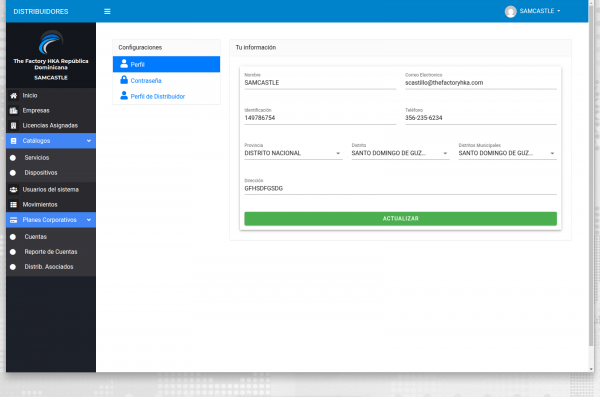Open Dispositivos under Catálogos

(51, 173)
